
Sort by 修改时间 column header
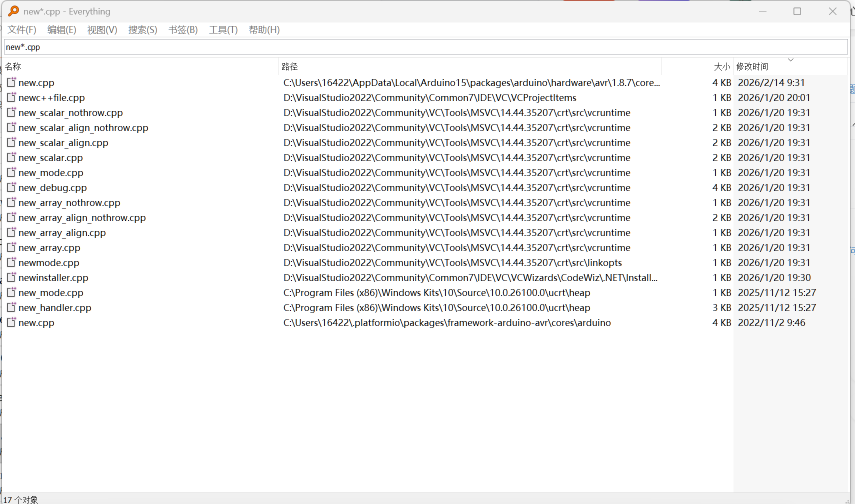790,66
